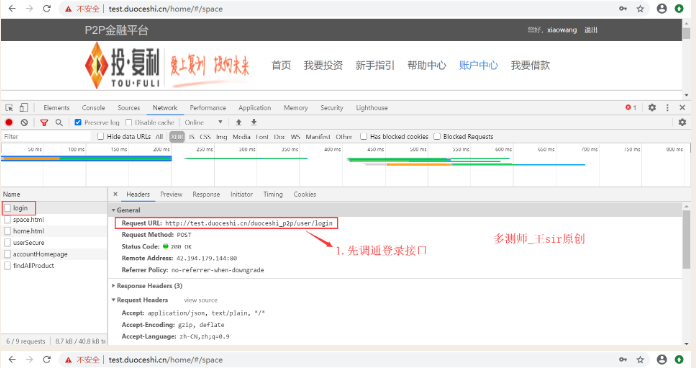Open saved password key icon in upper address bar
The height and width of the screenshot is (368, 696).
coord(623,8)
